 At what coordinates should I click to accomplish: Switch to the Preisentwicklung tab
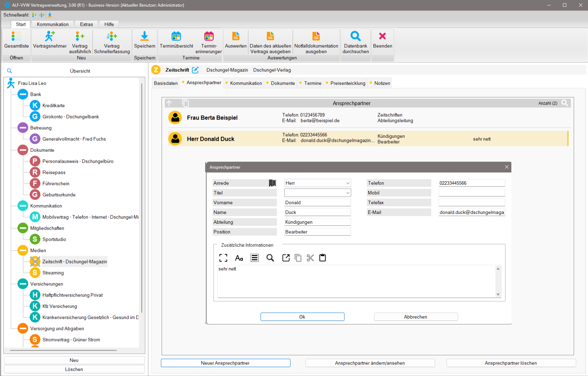coord(348,83)
